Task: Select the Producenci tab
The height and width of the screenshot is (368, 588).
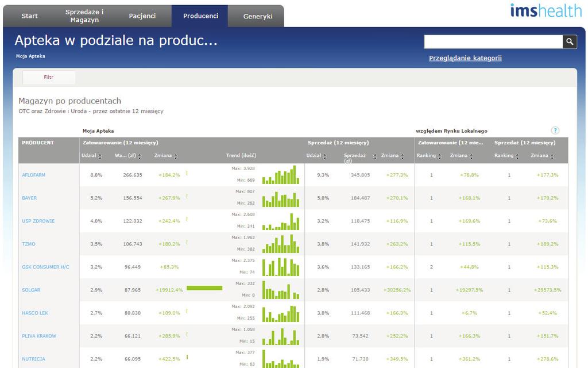Action: [200, 16]
